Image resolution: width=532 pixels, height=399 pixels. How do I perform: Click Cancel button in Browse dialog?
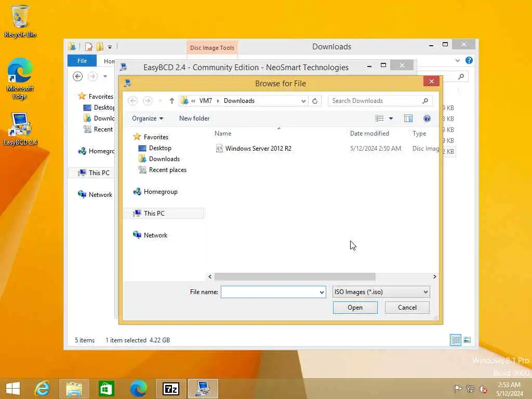click(407, 308)
